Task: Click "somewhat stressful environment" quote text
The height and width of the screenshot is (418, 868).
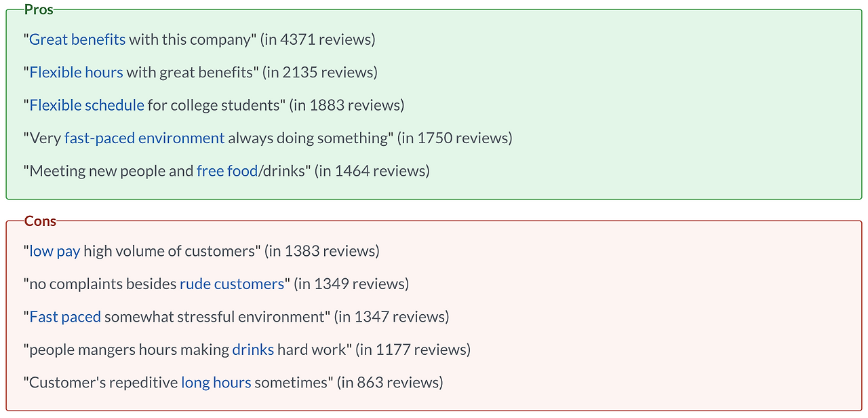Action: pyautogui.click(x=215, y=317)
